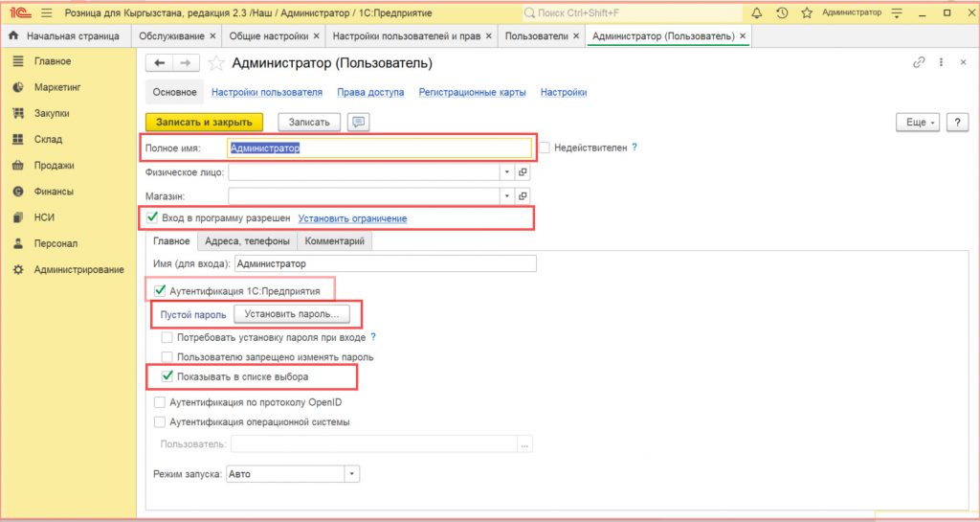Click the notifications bell icon
The width and height of the screenshot is (980, 522).
pyautogui.click(x=757, y=13)
